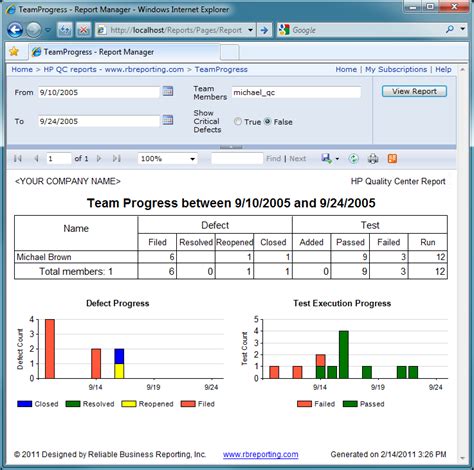Click the Favorites star icon

point(14,52)
